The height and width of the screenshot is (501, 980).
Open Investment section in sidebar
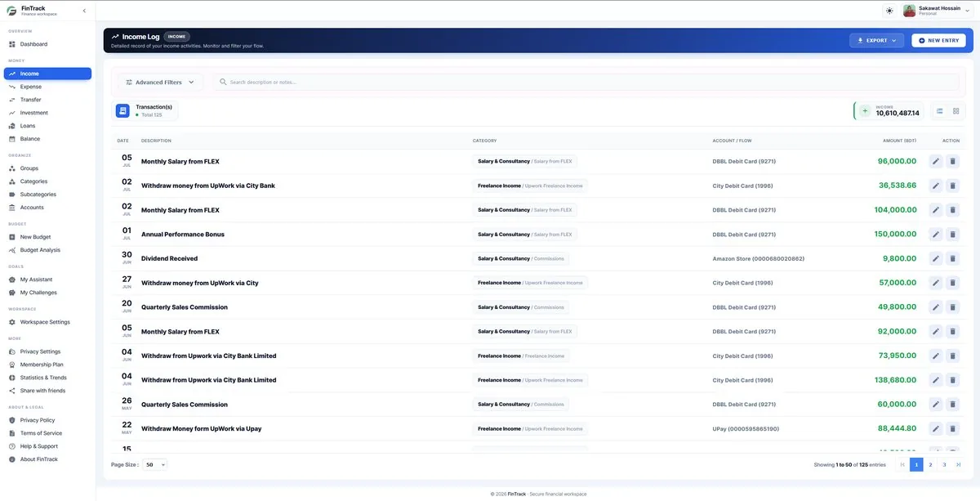(47, 113)
